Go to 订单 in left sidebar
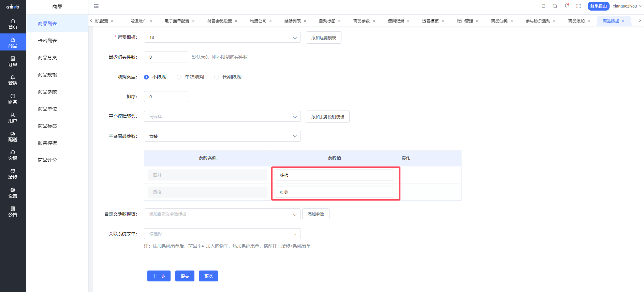 [13, 61]
